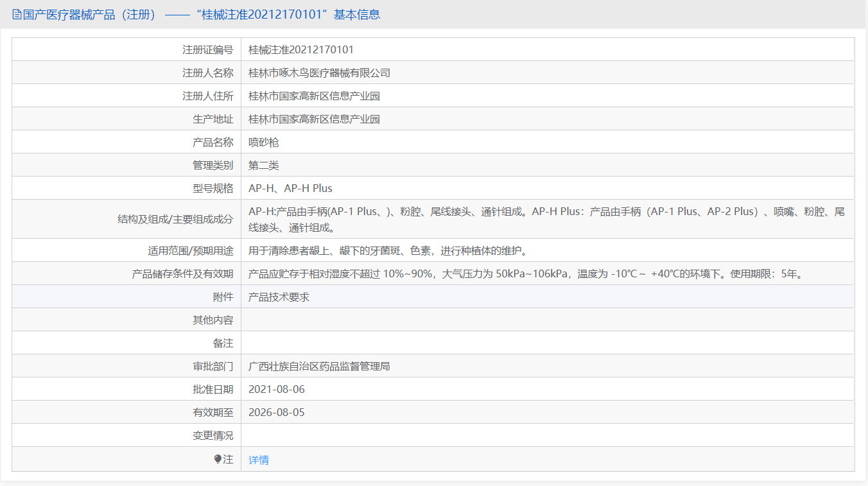Click the 注册人住所 label
This screenshot has width=868, height=486.
click(207, 96)
